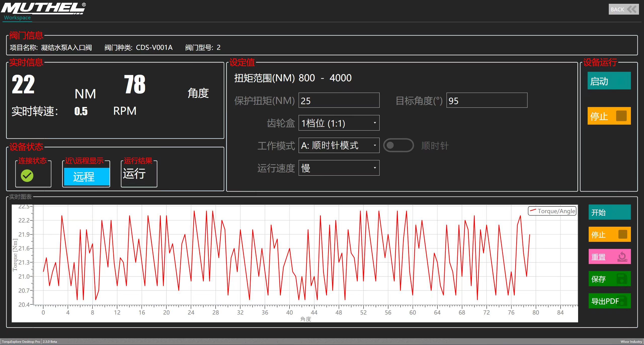Click the 远程 remote mode indicator

tap(87, 177)
